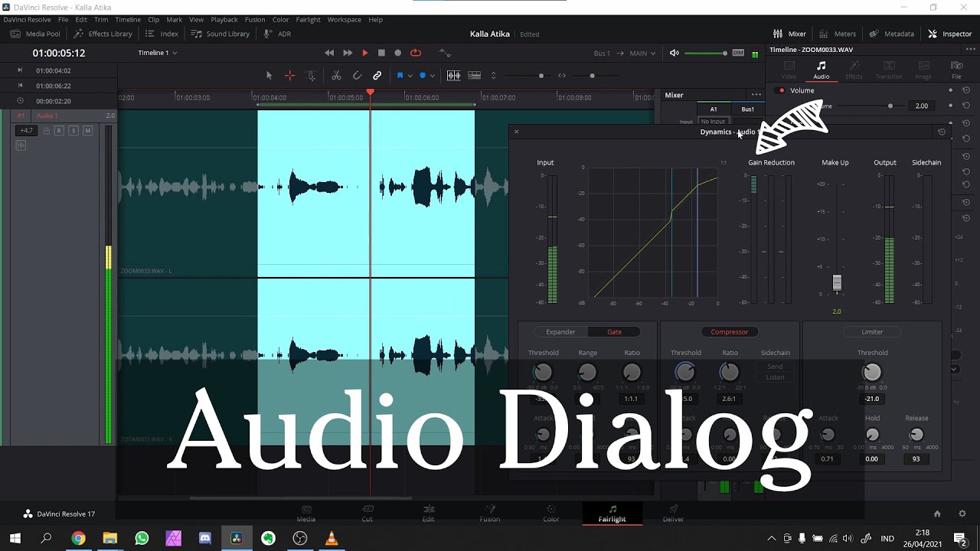
Task: Mute track A1 with M button
Action: pos(87,131)
